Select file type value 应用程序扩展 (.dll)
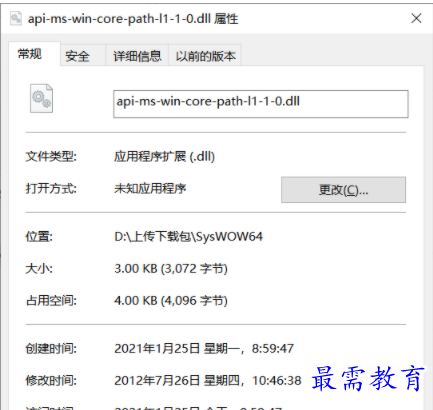433x410 pixels. (x=164, y=156)
